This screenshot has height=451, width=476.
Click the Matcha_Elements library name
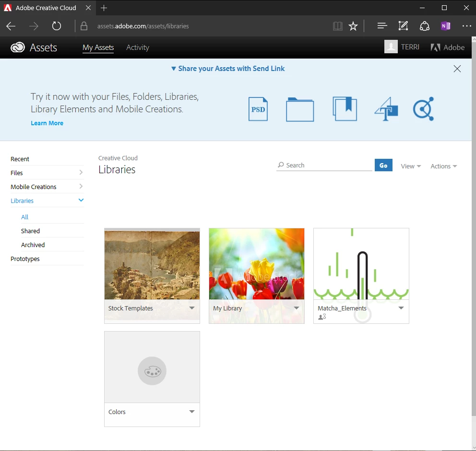(x=342, y=308)
